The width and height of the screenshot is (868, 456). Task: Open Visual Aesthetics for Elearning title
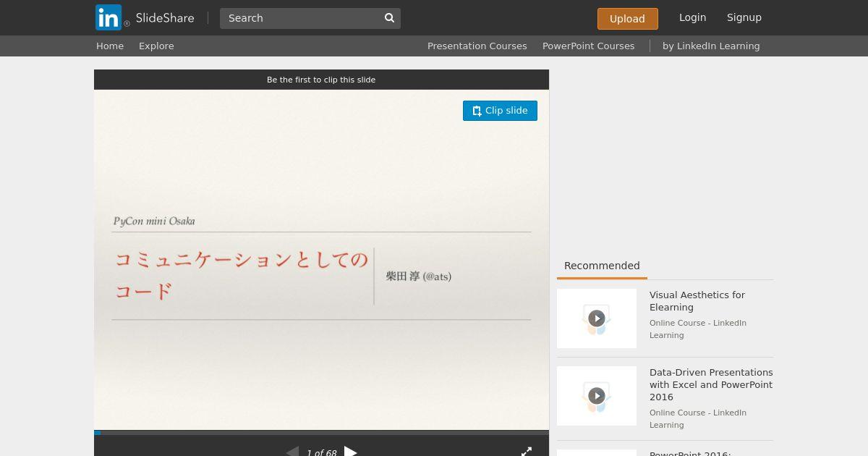(x=697, y=301)
